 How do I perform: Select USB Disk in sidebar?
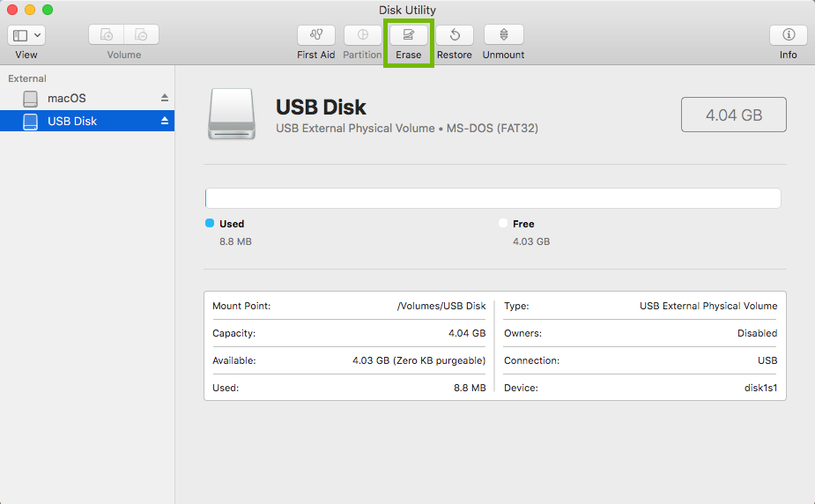click(87, 121)
